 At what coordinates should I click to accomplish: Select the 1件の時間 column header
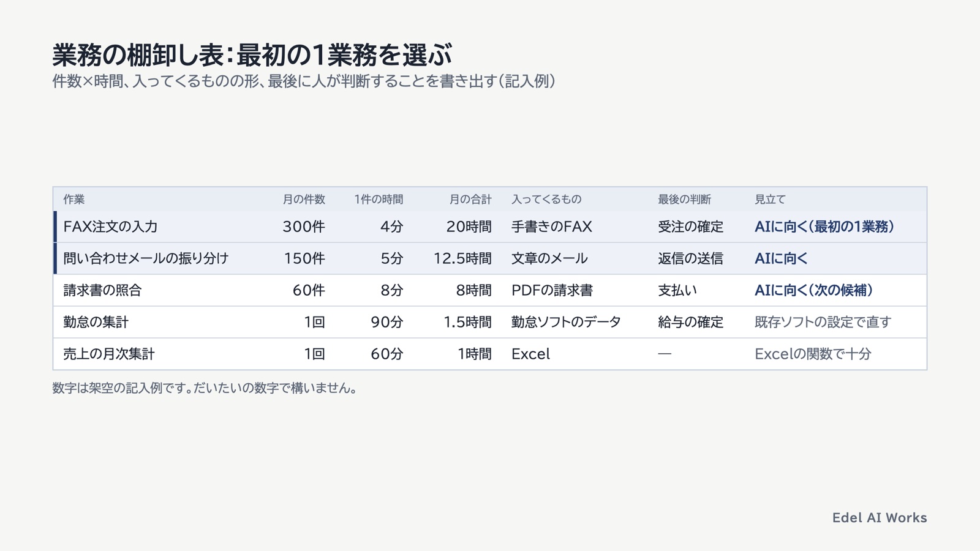point(379,200)
